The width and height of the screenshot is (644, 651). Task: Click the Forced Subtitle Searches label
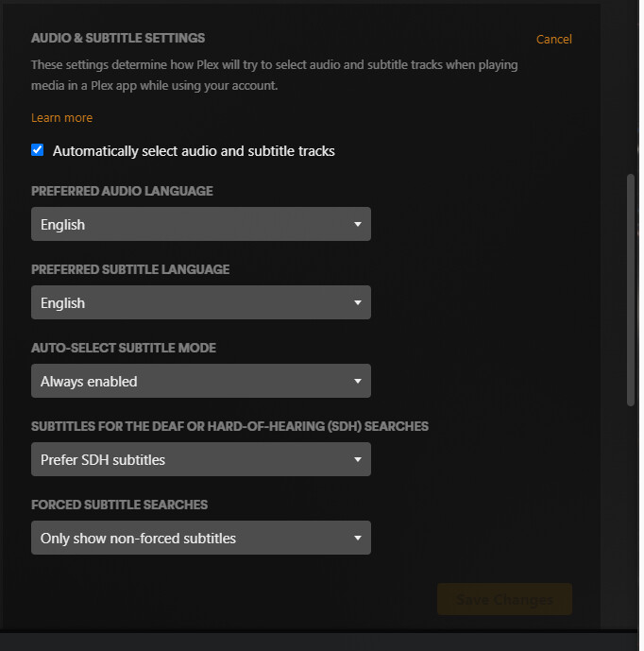click(119, 505)
